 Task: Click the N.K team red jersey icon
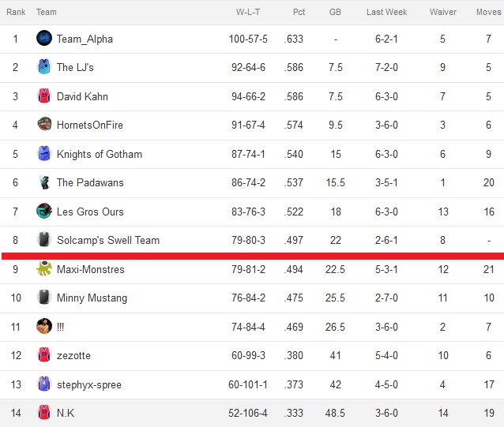point(44,413)
